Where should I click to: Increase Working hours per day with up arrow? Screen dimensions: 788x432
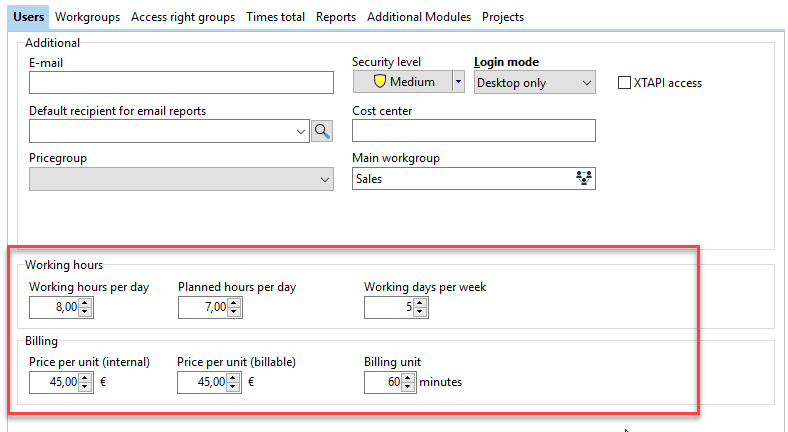pyautogui.click(x=85, y=303)
